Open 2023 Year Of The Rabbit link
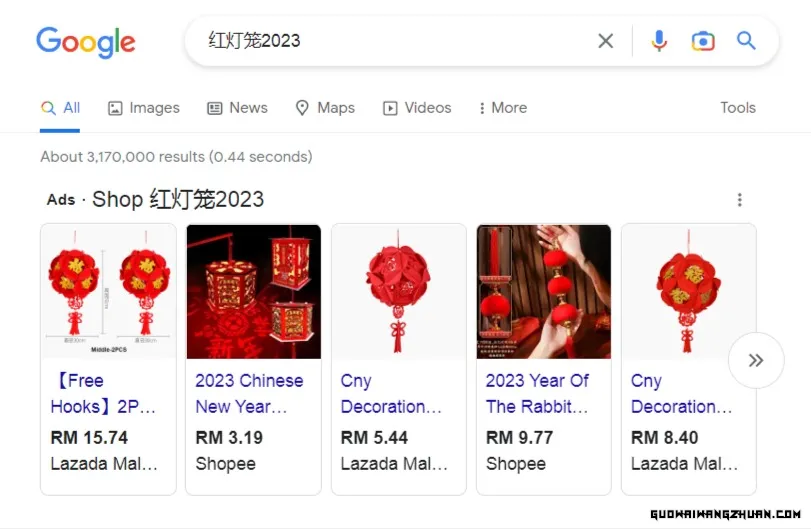The image size is (811, 529). point(537,394)
